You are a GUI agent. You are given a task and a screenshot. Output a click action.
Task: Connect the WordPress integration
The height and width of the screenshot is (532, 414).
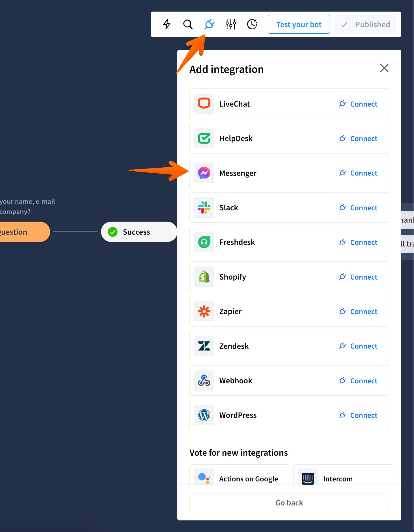coord(358,415)
